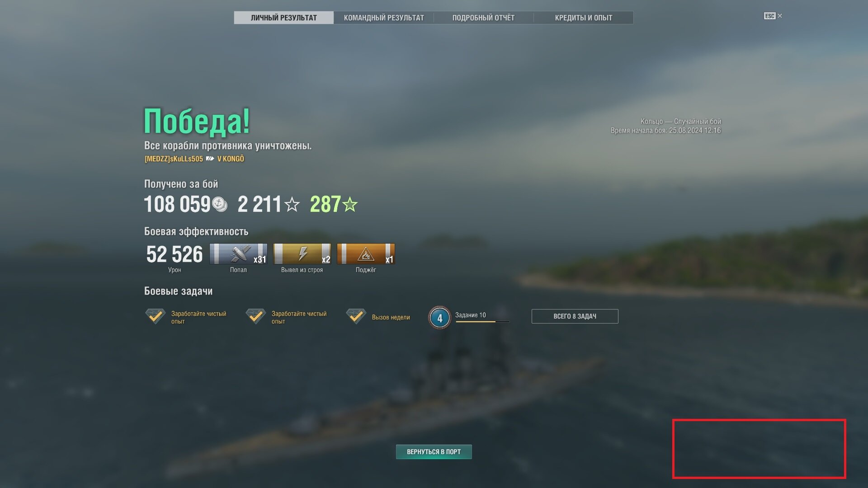Select the 'Личный результат' tab
The width and height of the screenshot is (868, 488).
coord(284,18)
